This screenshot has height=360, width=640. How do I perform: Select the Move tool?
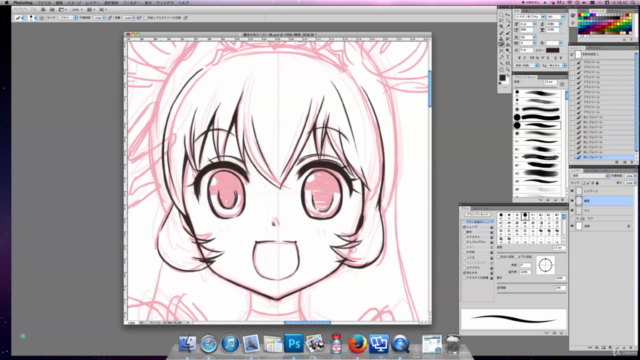(508, 15)
